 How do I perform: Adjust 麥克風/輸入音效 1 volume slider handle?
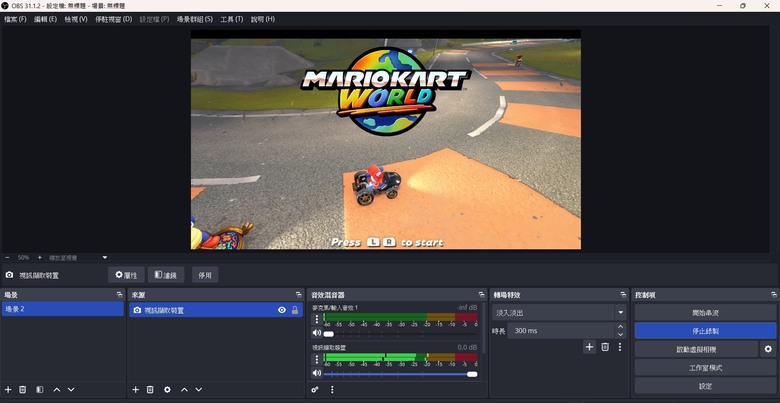(x=328, y=334)
